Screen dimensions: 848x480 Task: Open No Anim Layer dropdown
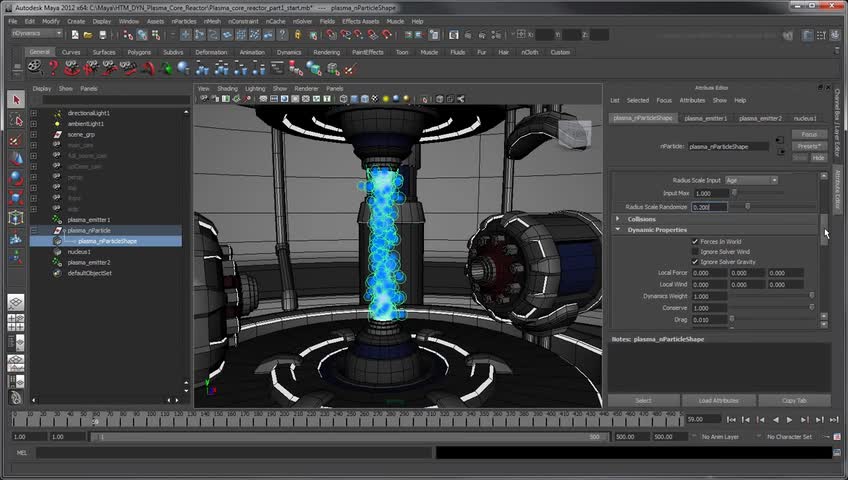(720, 437)
